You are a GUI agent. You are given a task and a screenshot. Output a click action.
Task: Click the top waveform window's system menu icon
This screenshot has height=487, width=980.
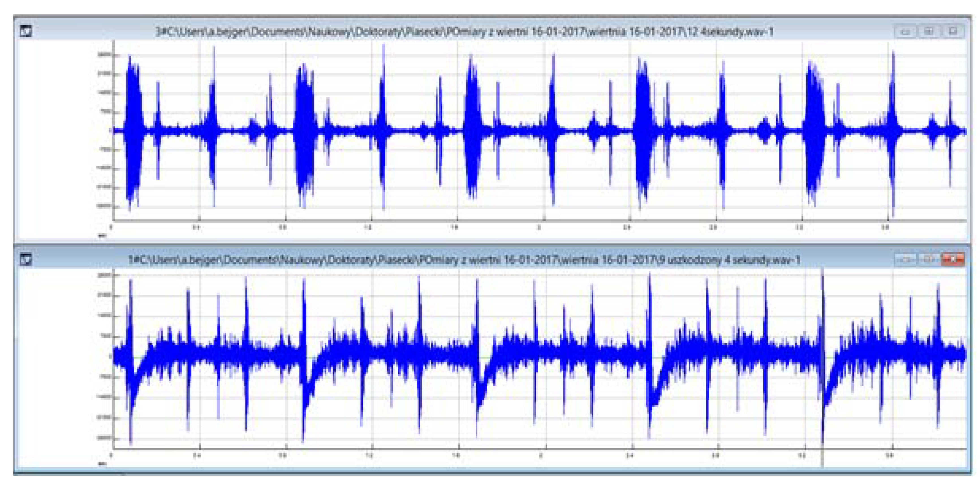(x=26, y=31)
